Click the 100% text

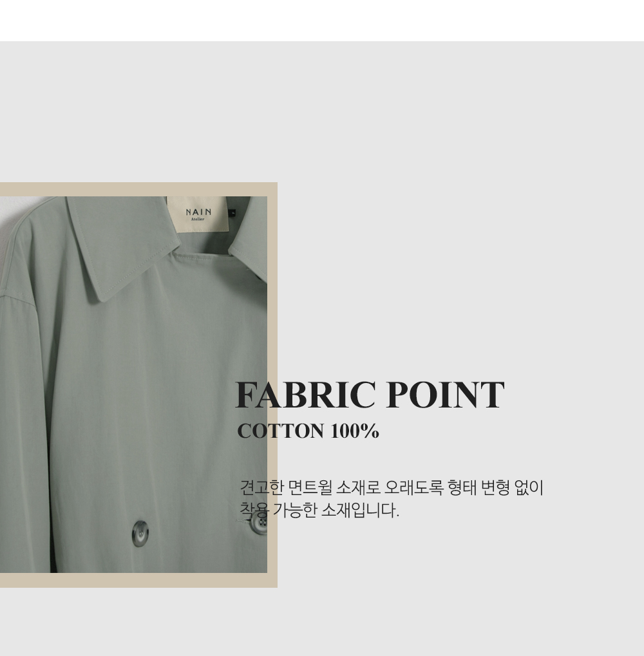pyautogui.click(x=355, y=431)
